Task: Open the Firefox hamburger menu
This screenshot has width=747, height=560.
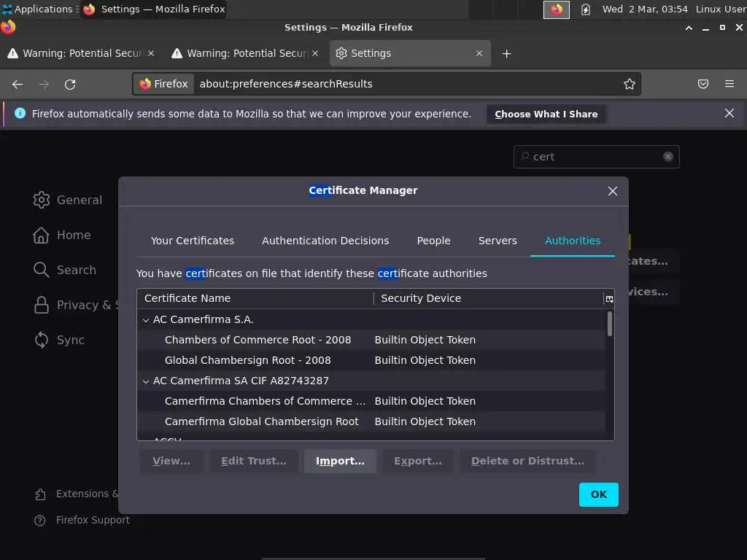Action: pyautogui.click(x=729, y=85)
